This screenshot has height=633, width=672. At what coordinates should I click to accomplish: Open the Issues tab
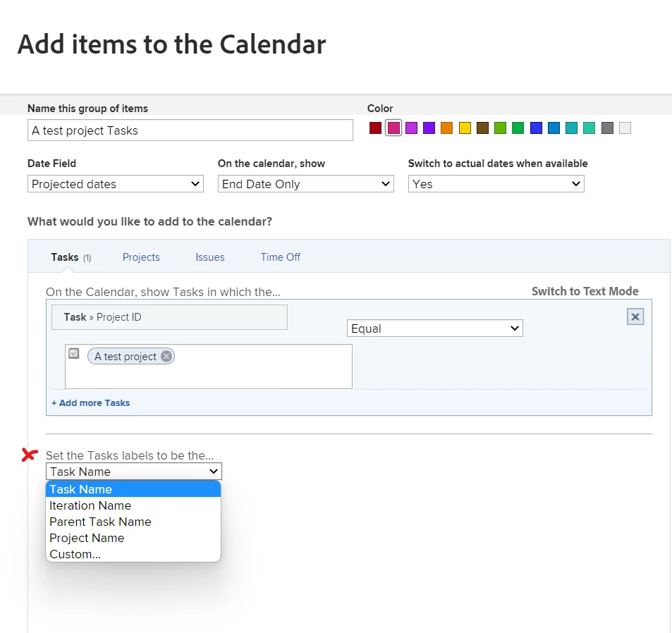coord(210,257)
